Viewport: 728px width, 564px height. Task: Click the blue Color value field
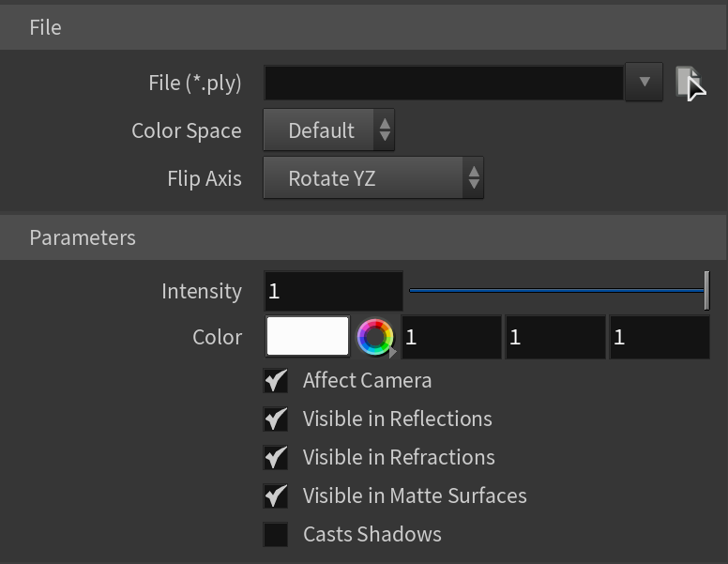(660, 337)
